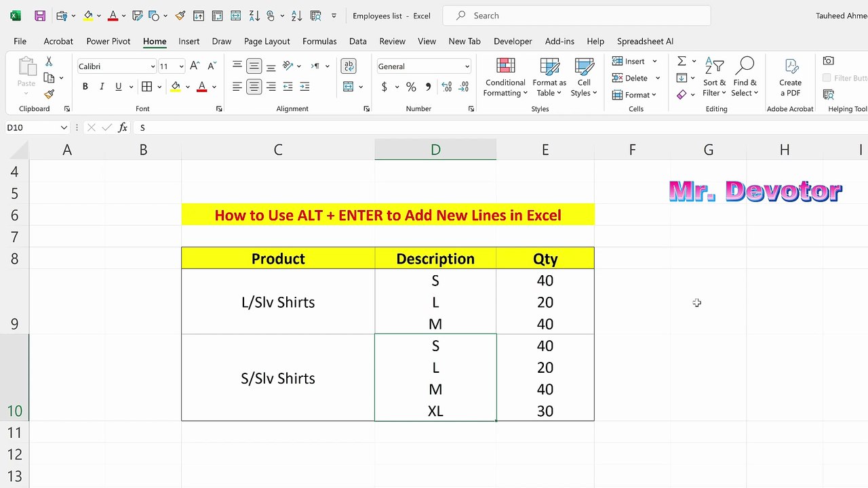Open the Calibri font name dropdown
Image resolution: width=868 pixels, height=488 pixels.
(153, 66)
